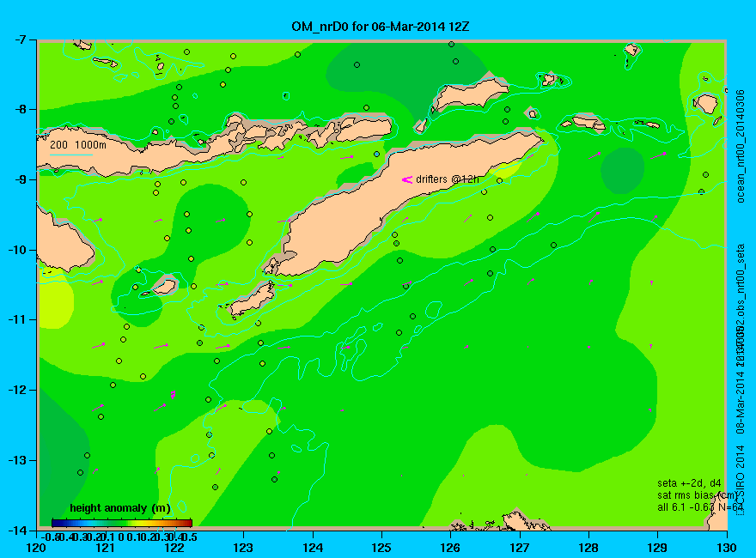Click the 129 longitude axis label
Screen dimensions: 756x558
[657, 549]
